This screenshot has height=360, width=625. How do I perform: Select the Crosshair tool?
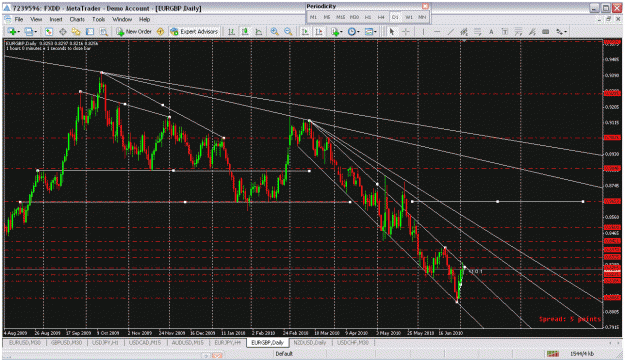tap(406, 31)
